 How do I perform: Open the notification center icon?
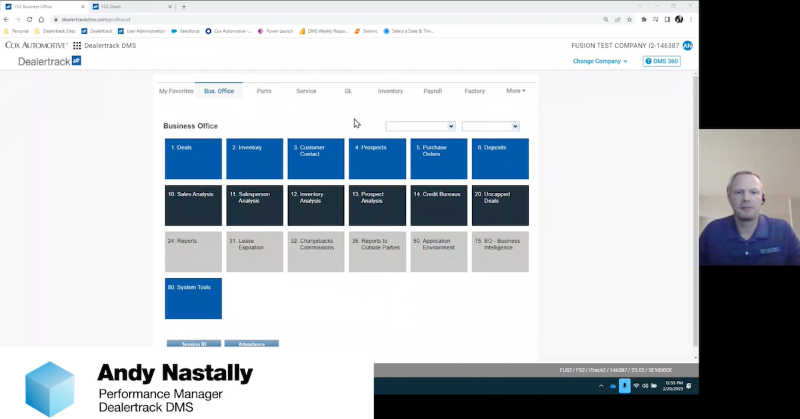point(689,386)
